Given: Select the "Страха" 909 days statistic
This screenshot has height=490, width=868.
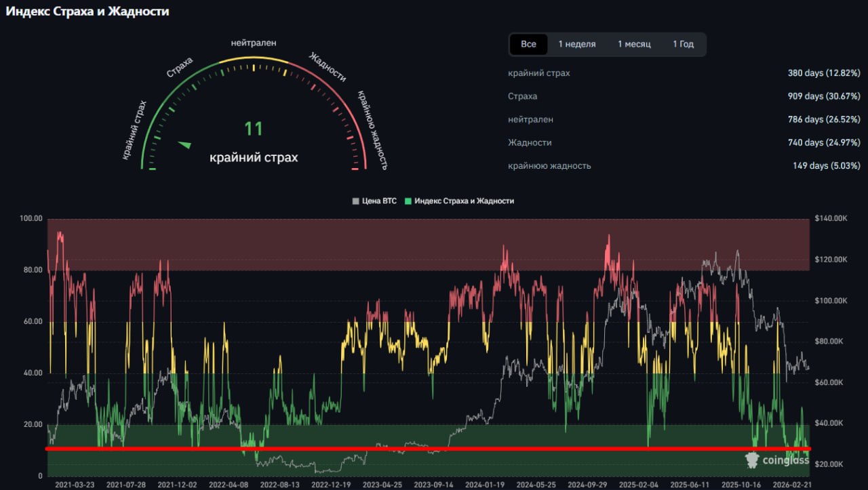Looking at the screenshot, I should pos(823,96).
